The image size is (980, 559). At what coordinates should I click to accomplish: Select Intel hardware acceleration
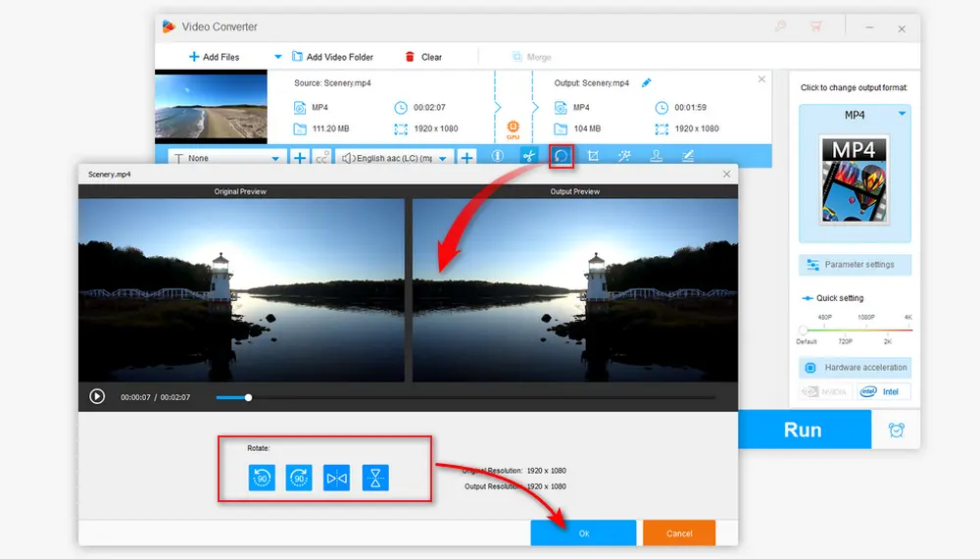pos(884,391)
